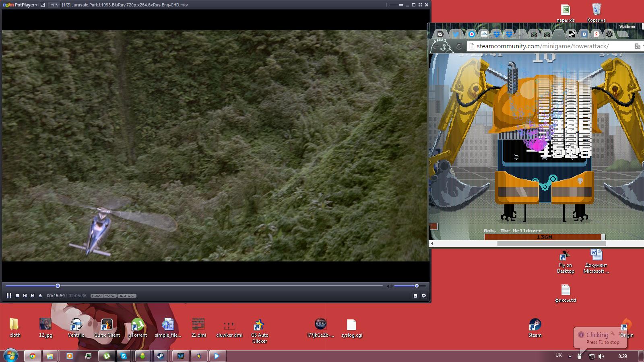Screen dimensions: 644x362
Task: Click the elapsed time 00:16:54 display
Action: (x=56, y=296)
